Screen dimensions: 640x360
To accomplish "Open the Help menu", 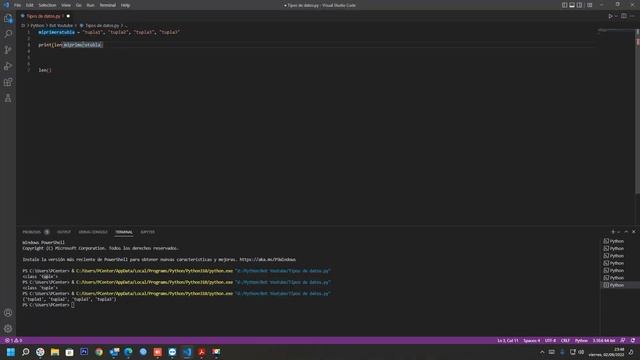I will tap(125, 5).
